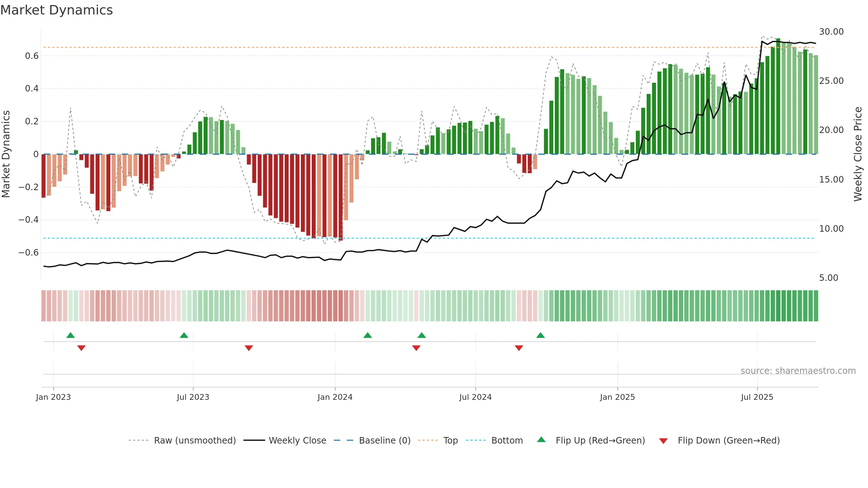Click the −0.6 left axis label
This screenshot has height=488, width=868.
[29, 253]
